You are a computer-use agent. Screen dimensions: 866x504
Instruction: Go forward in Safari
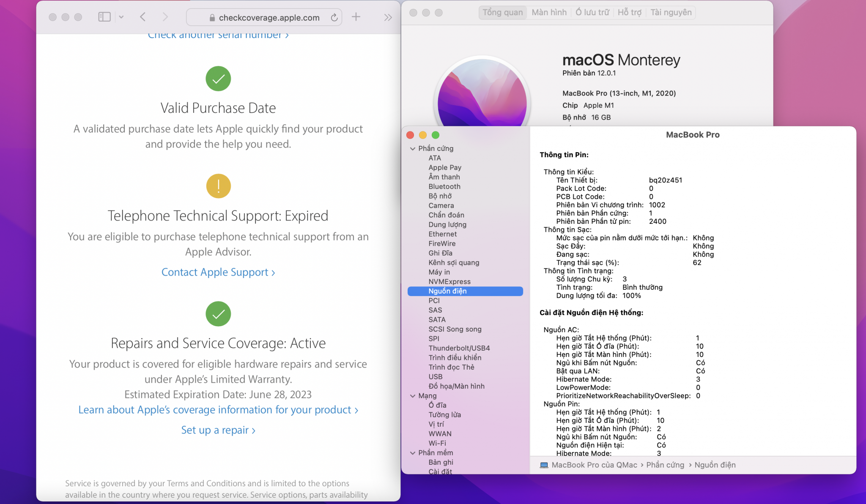coord(165,17)
